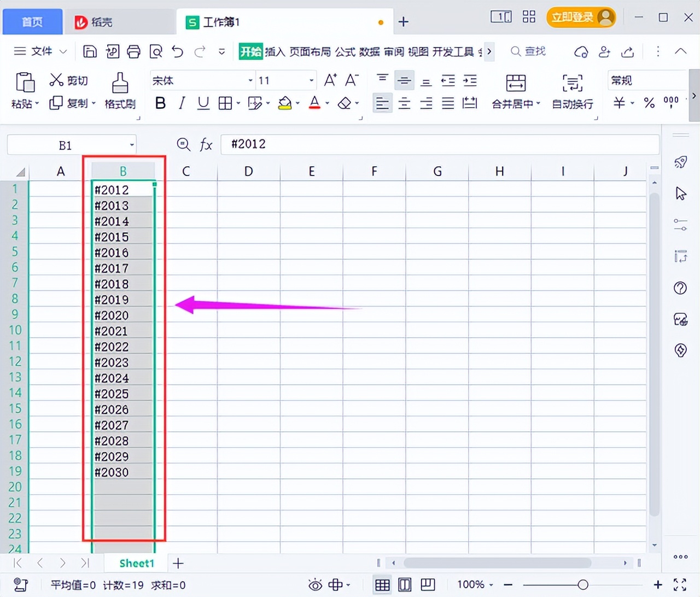Decrease font size with A- icon
Screen dimensions: 700x597
click(352, 80)
